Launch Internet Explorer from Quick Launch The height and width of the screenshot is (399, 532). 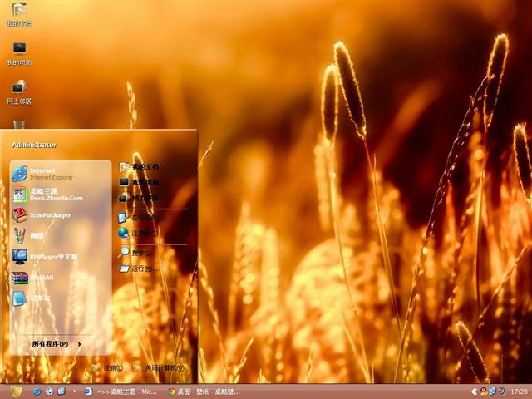coord(37,392)
